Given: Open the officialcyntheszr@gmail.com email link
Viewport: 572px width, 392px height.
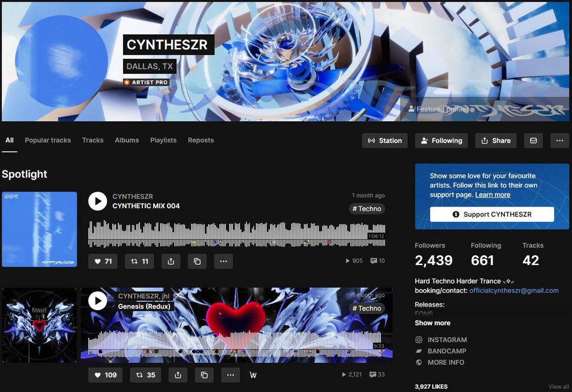Looking at the screenshot, I should pos(514,291).
